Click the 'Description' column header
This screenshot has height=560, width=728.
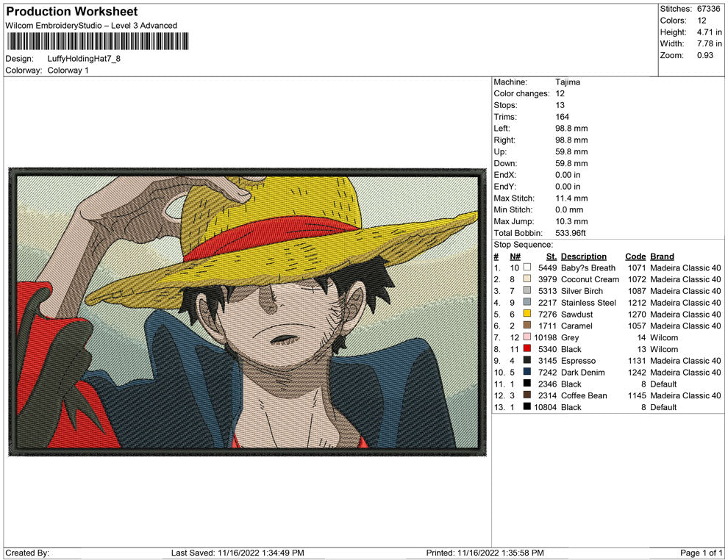coord(584,256)
